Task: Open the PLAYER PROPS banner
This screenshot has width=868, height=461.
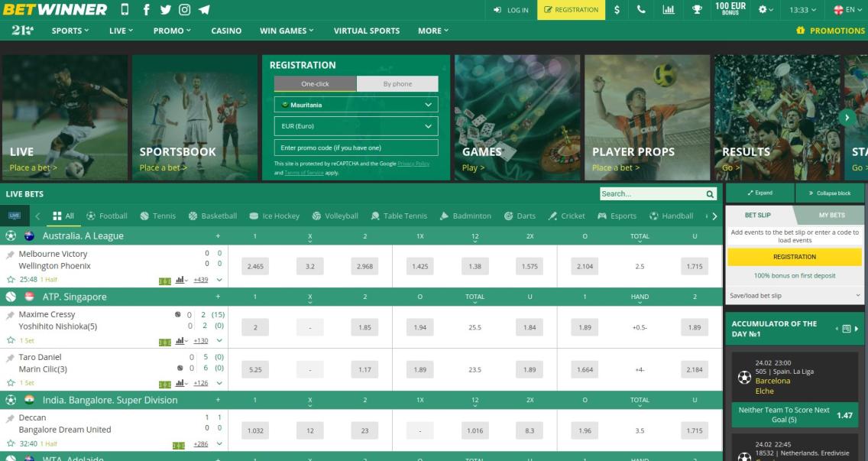Action: pyautogui.click(x=647, y=117)
